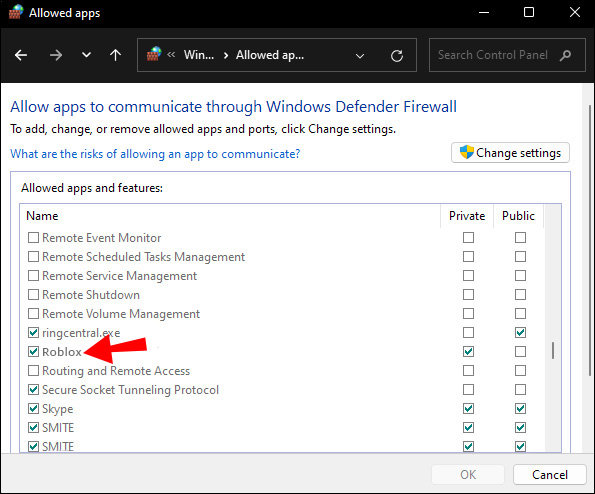Image resolution: width=595 pixels, height=494 pixels.
Task: Open the risks of allowing an app link
Action: pyautogui.click(x=155, y=154)
